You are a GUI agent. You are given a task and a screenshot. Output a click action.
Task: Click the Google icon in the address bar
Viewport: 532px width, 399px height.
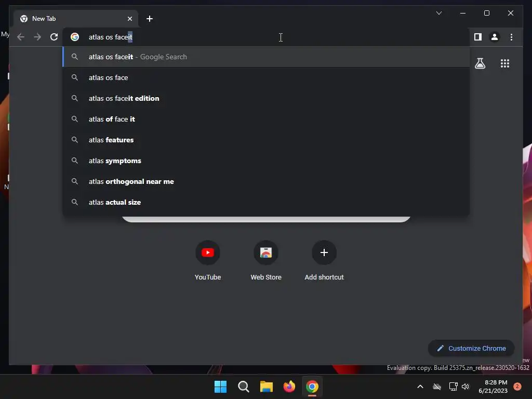75,37
